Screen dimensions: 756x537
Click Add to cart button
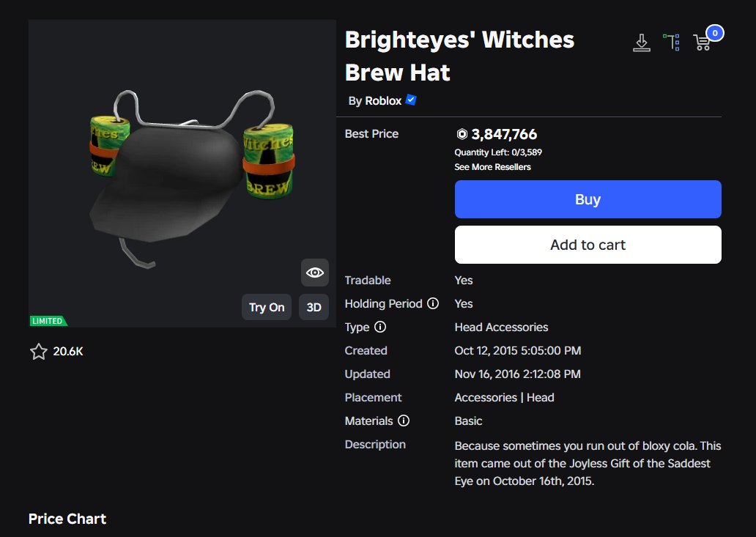[588, 245]
